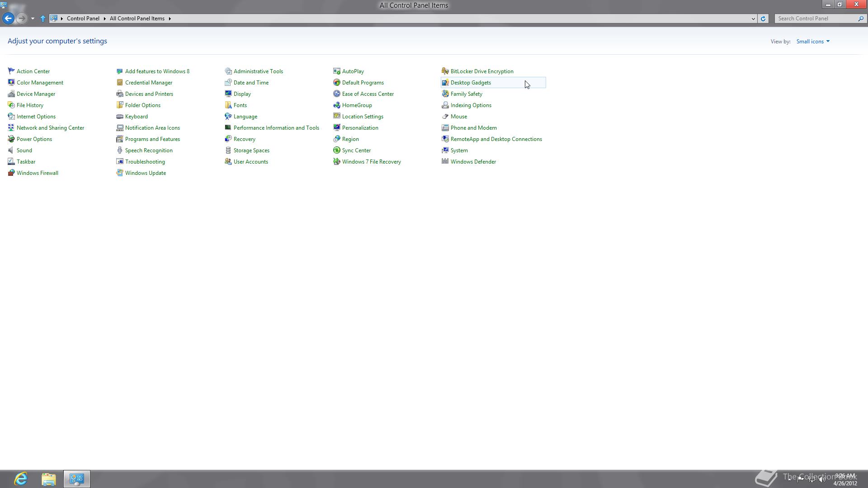Image resolution: width=868 pixels, height=488 pixels.
Task: Open the Small icons view dropdown
Action: tap(813, 41)
